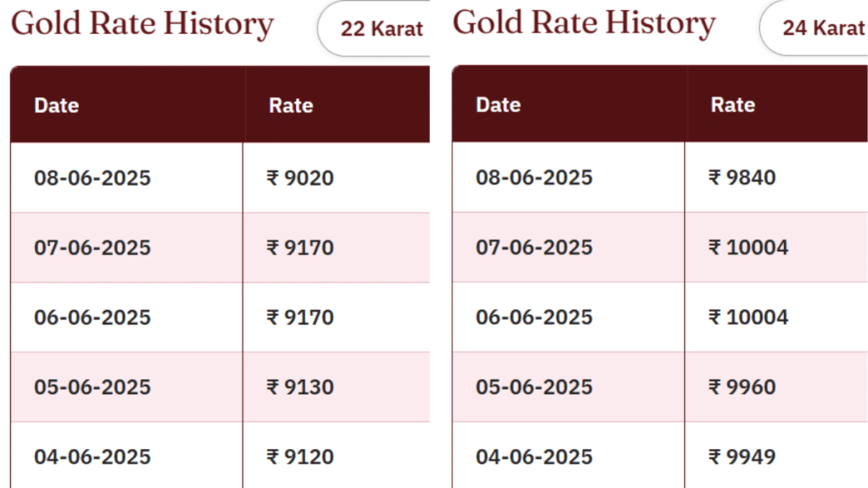The height and width of the screenshot is (488, 868).
Task: Click the ₹ 10004 rate for 06-06-2025
Action: click(x=748, y=317)
